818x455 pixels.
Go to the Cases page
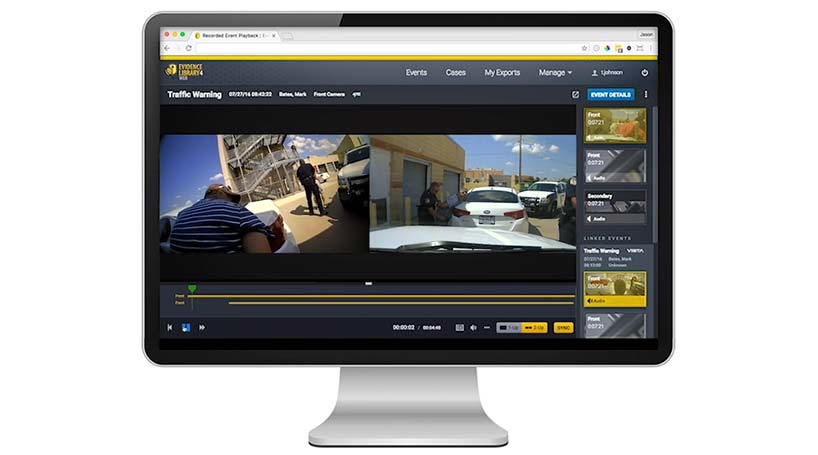455,72
